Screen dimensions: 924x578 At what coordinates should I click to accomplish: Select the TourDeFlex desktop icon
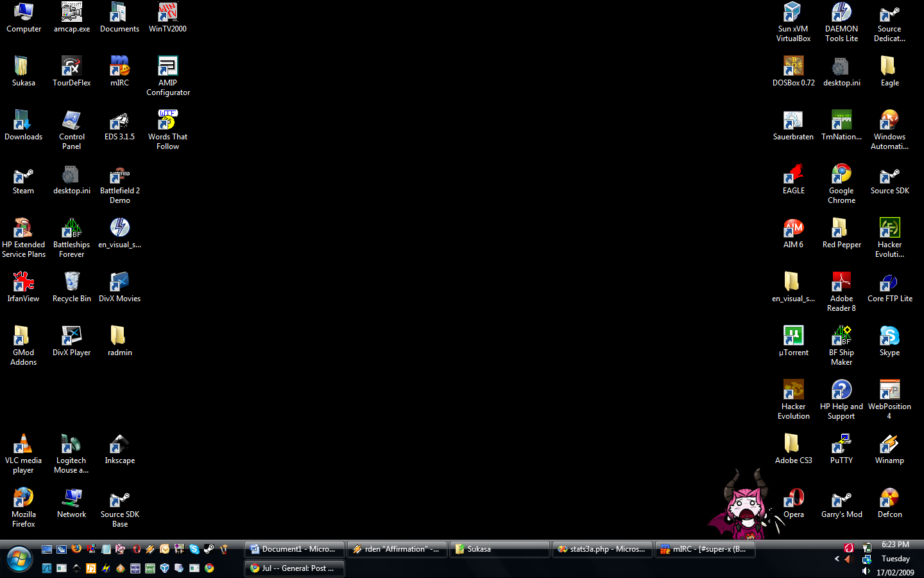pyautogui.click(x=72, y=71)
